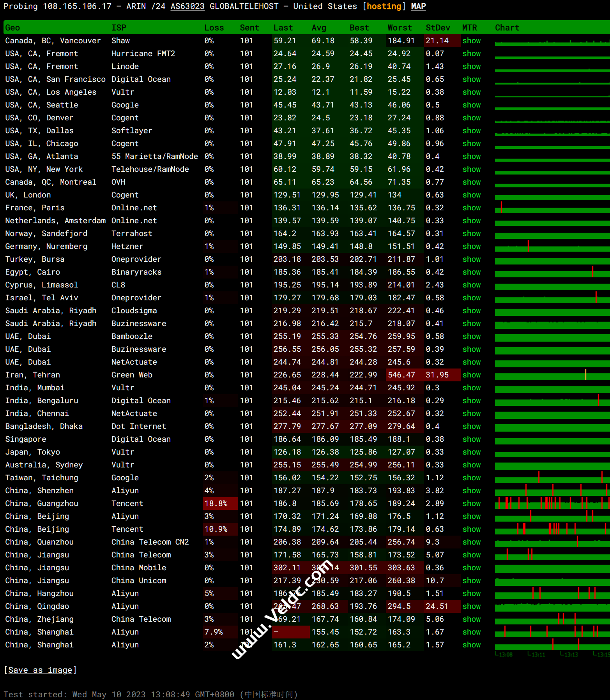This screenshot has width=610, height=700.
Task: Show MTR for Egypt, Cairo Binaryracks
Action: pyautogui.click(x=471, y=272)
